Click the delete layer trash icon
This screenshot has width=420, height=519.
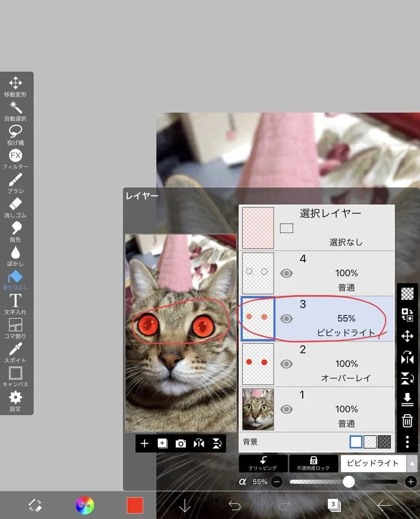pos(407,421)
